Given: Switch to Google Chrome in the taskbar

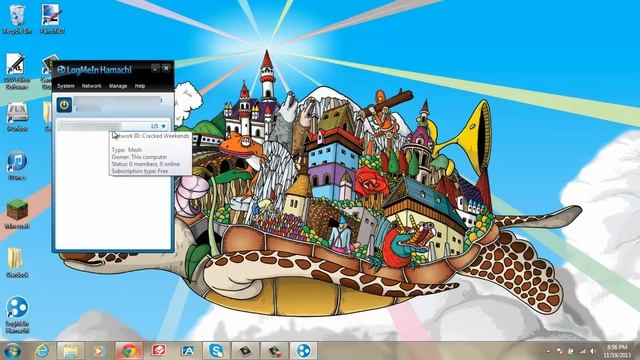Looking at the screenshot, I should 129,351.
